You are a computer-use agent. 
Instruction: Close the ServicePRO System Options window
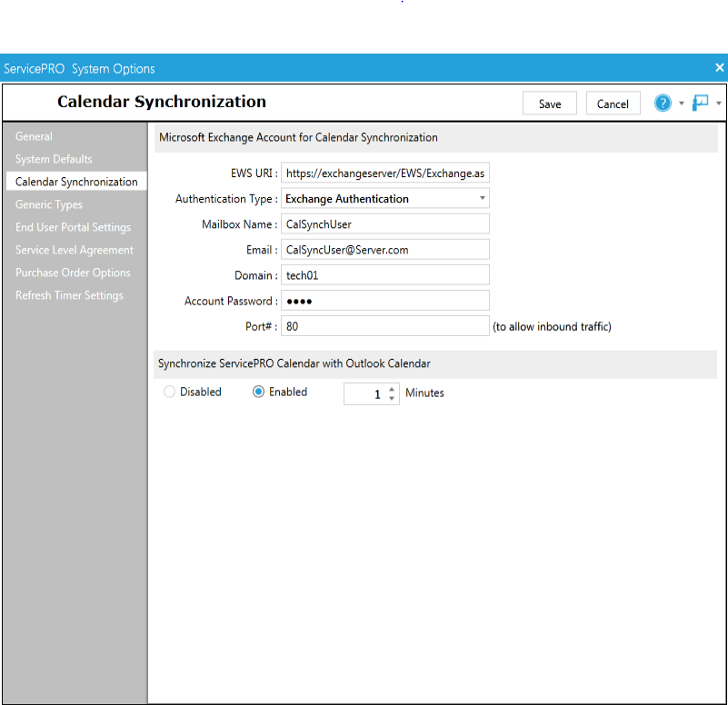click(x=719, y=67)
